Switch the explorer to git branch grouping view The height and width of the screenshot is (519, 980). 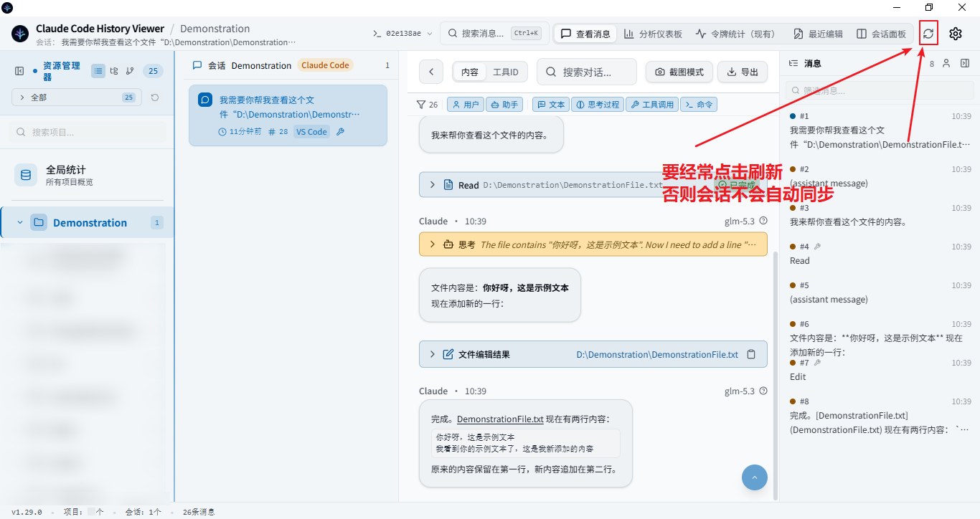click(130, 71)
